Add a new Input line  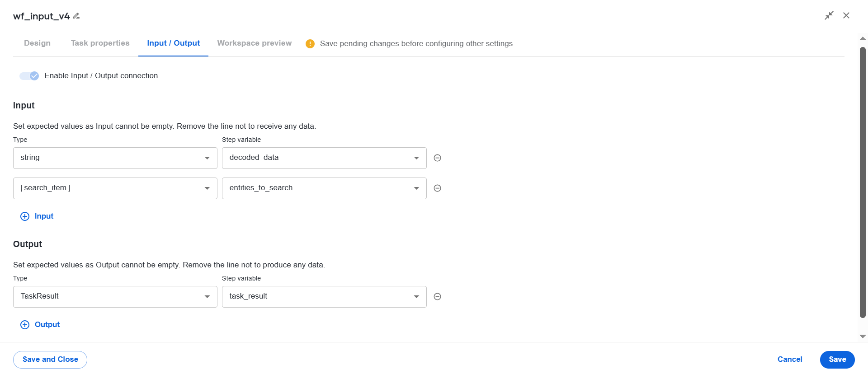[37, 216]
